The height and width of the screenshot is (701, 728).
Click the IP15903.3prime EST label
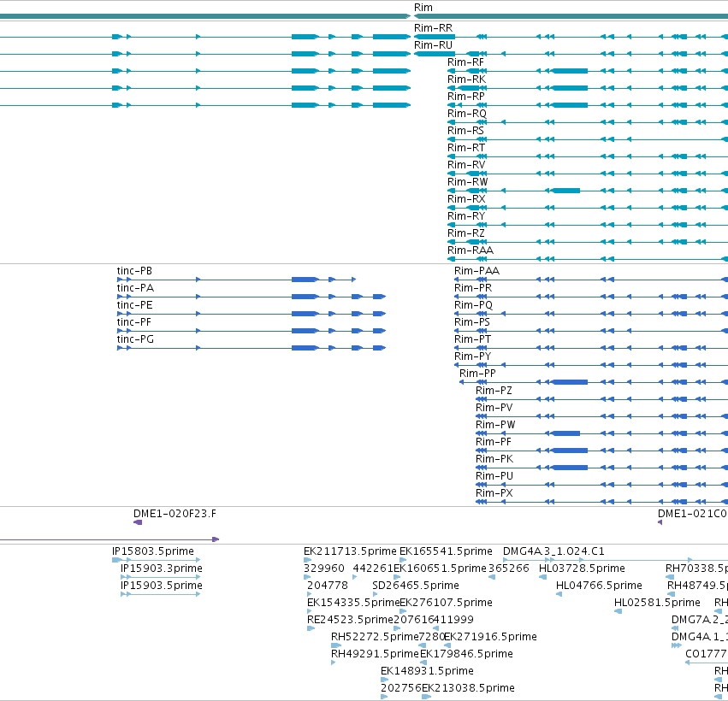[x=162, y=568]
